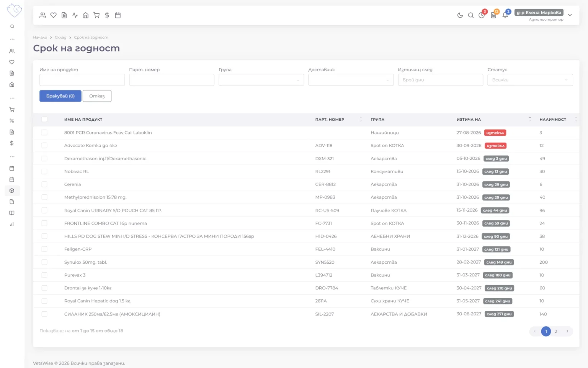The height and width of the screenshot is (368, 588).
Task: Click the heart icon in the top toolbar
Action: click(x=54, y=15)
